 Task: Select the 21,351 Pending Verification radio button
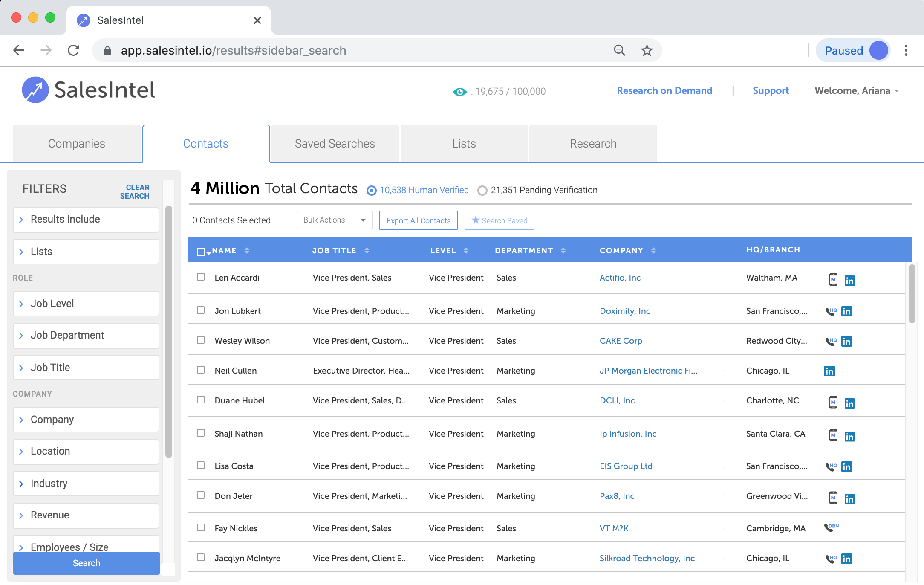482,191
